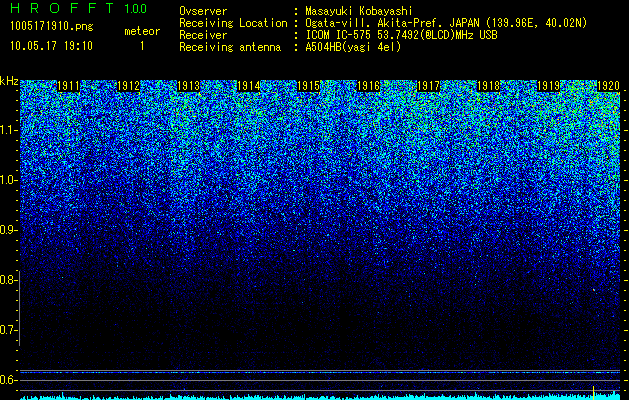Click the 0.6 frequency axis label
Viewport: 629px width, 400px height.
[x=8, y=380]
